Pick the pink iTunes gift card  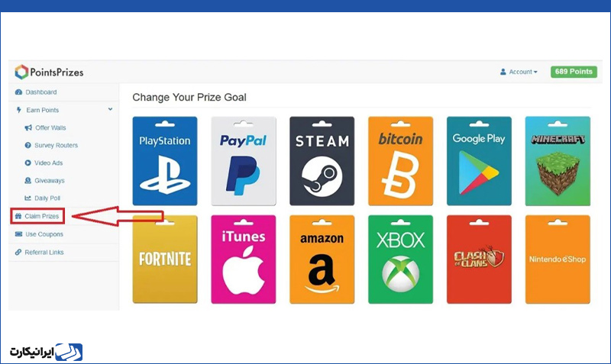pos(244,259)
